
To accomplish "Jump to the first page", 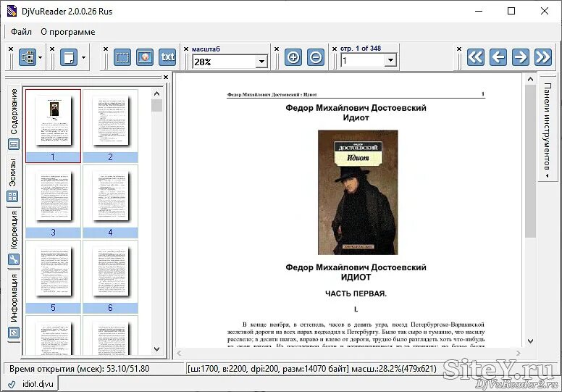I will (x=476, y=57).
